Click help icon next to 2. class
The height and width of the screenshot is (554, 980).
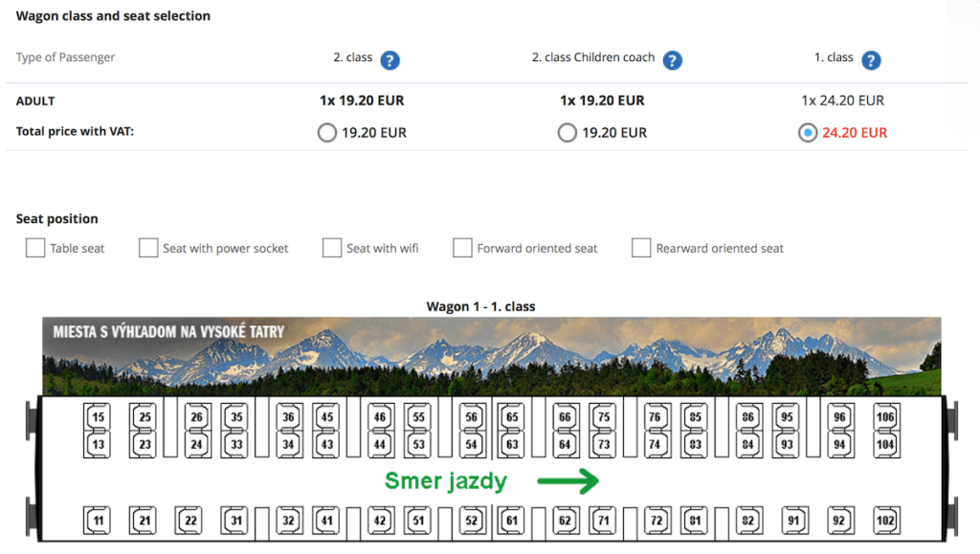(x=390, y=60)
